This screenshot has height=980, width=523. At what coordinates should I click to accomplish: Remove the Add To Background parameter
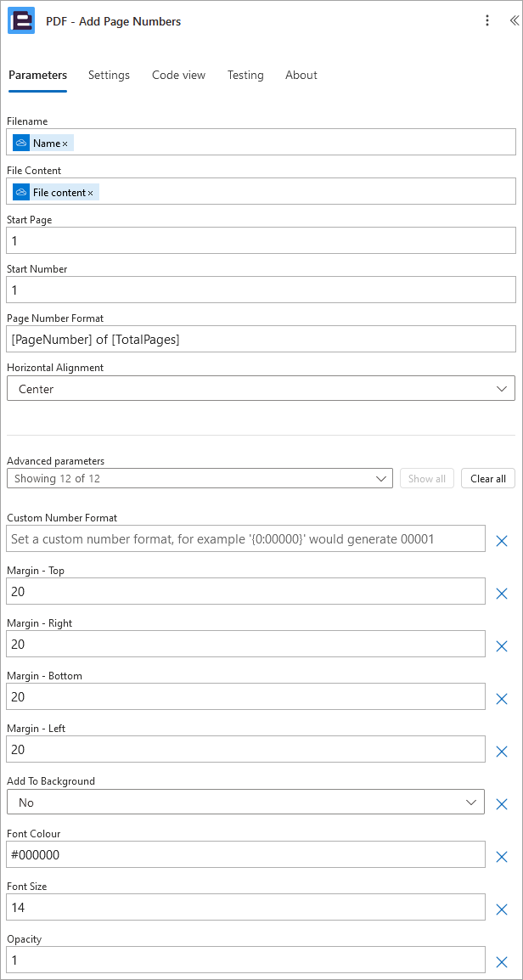click(501, 804)
